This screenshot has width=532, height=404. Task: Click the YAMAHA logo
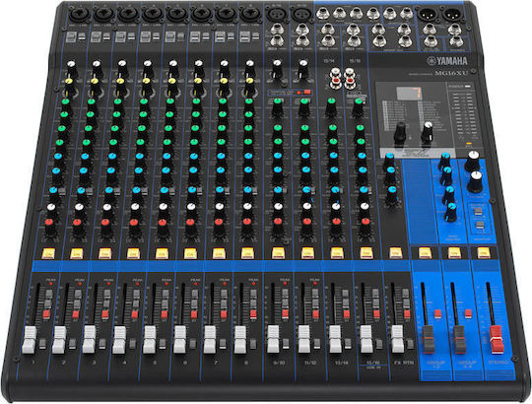coord(447,61)
